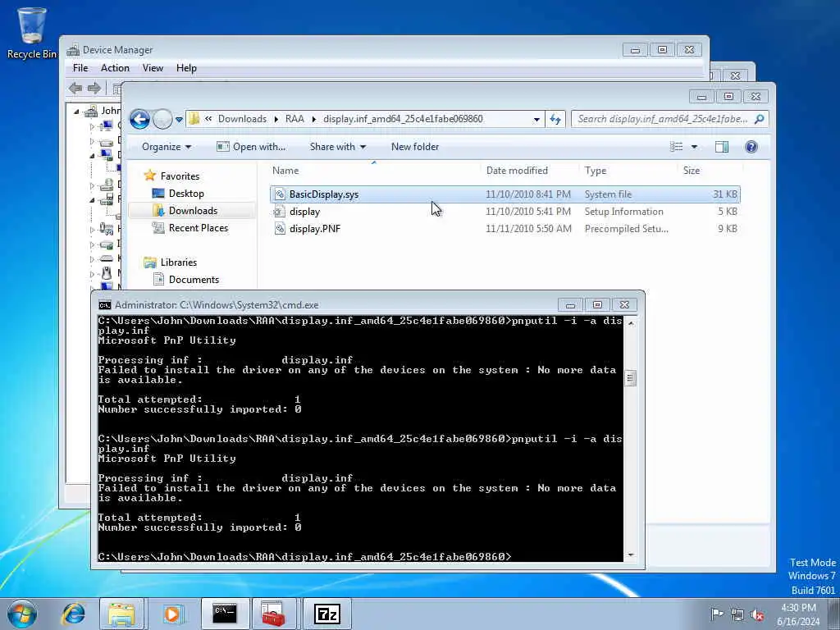The image size is (840, 630).
Task: Open the view options dropdown arrow
Action: click(694, 147)
